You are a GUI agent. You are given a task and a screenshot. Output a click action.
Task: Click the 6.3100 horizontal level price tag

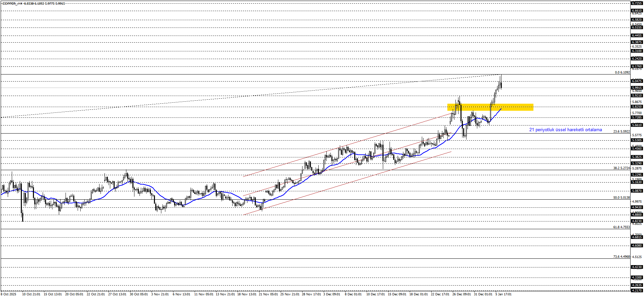637,51
